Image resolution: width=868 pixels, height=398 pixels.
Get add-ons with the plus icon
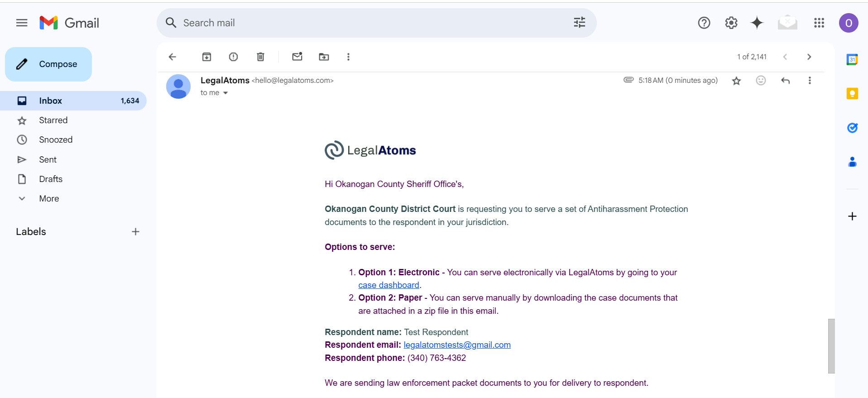coord(852,216)
